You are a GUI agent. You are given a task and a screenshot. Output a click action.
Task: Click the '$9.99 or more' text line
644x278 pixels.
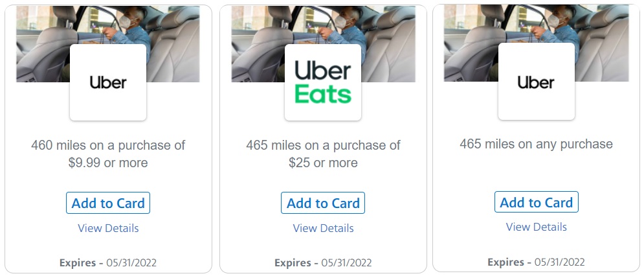(x=108, y=163)
